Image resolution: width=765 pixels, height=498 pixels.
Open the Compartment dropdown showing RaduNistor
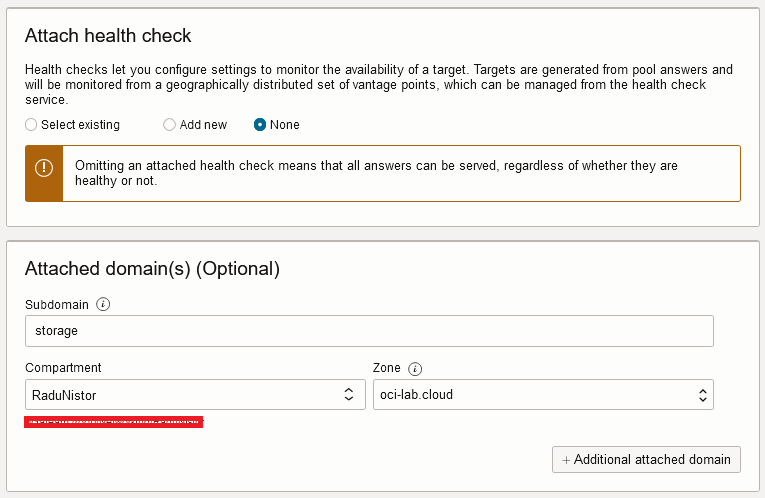pyautogui.click(x=194, y=395)
